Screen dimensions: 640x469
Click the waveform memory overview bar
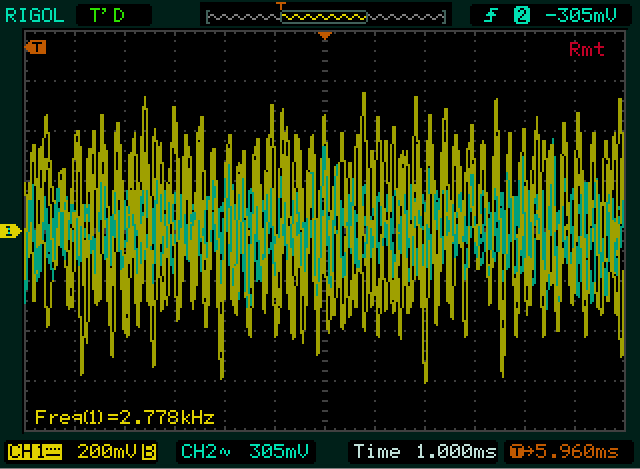pyautogui.click(x=322, y=15)
